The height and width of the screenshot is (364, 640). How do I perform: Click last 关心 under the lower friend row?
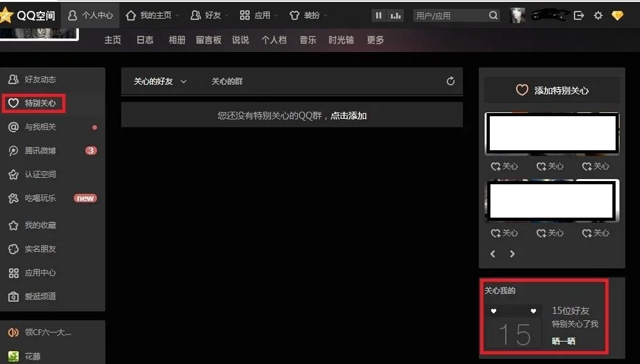pyautogui.click(x=596, y=233)
